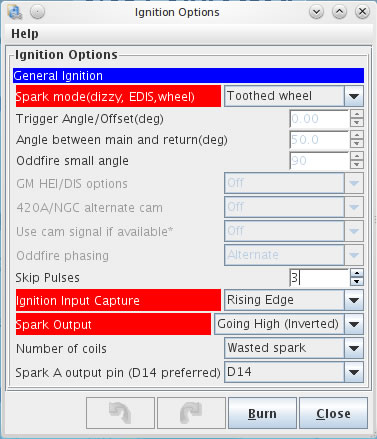
Task: Click the Skip Pulses input field
Action: (x=319, y=278)
